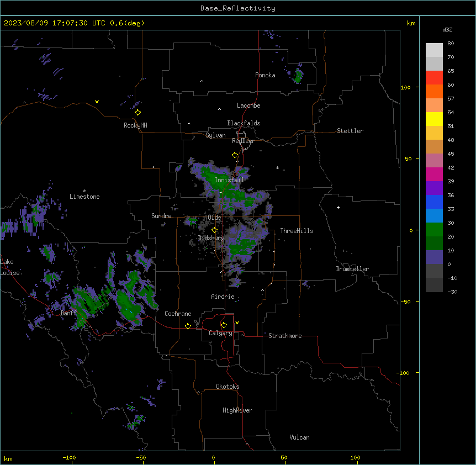Click the Lake Louise label at left edge
This screenshot has height=465, width=476.
click(10, 267)
